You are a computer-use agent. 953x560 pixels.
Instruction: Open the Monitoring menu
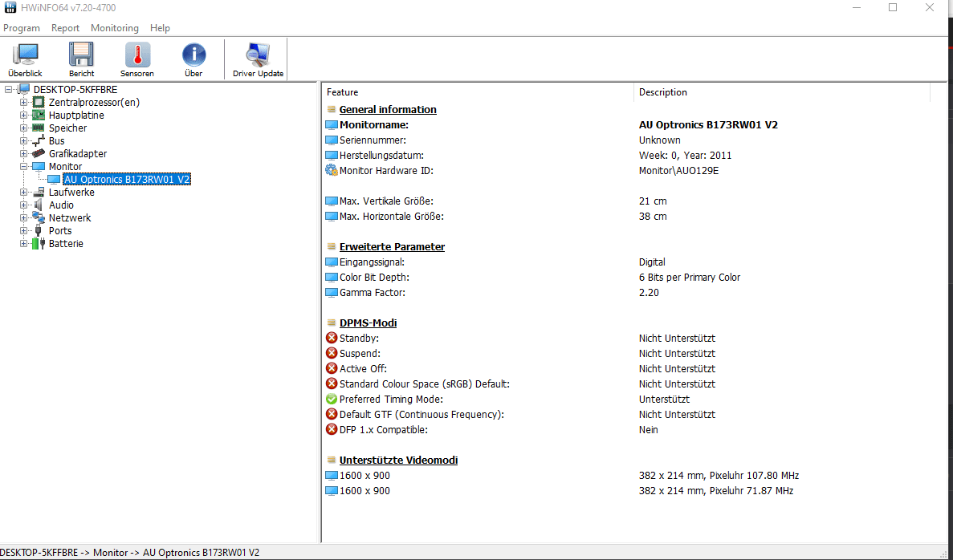pyautogui.click(x=114, y=28)
